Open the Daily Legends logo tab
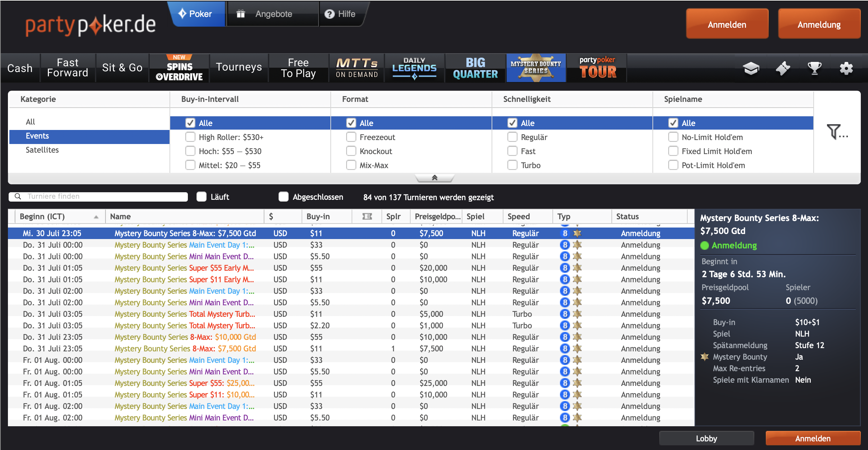This screenshot has height=450, width=868. pos(414,68)
